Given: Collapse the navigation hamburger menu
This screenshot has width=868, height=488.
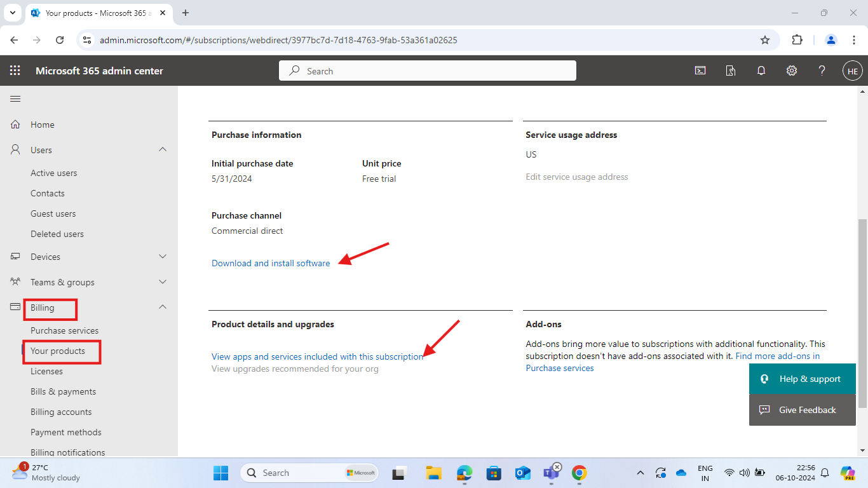Looking at the screenshot, I should (15, 98).
